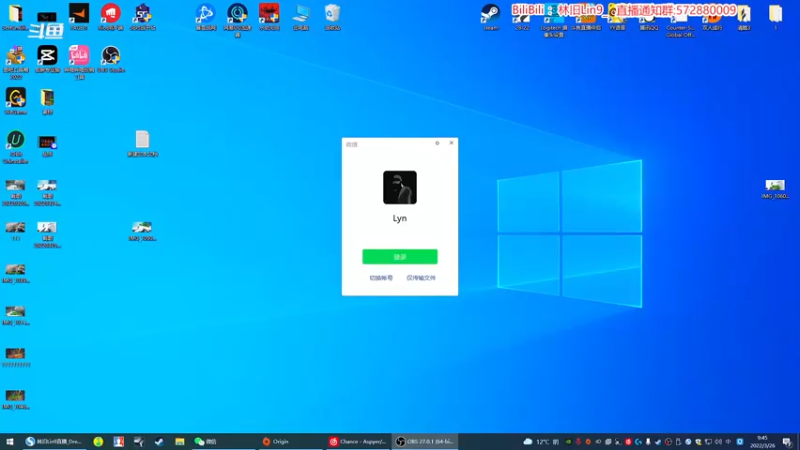
Task: Open the red game shortcut next to This PC
Action: (x=269, y=17)
